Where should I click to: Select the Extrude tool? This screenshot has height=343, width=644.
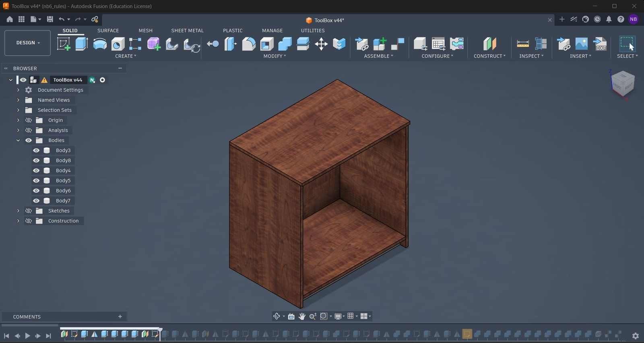[x=82, y=44]
